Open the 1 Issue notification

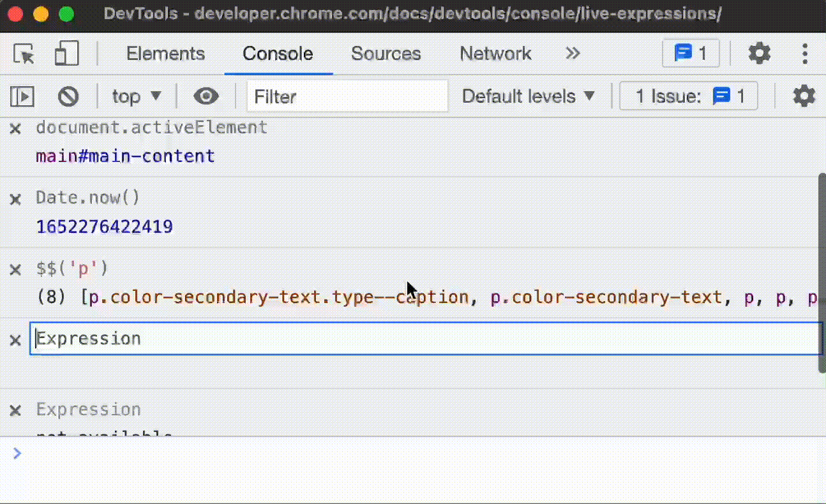click(x=688, y=96)
